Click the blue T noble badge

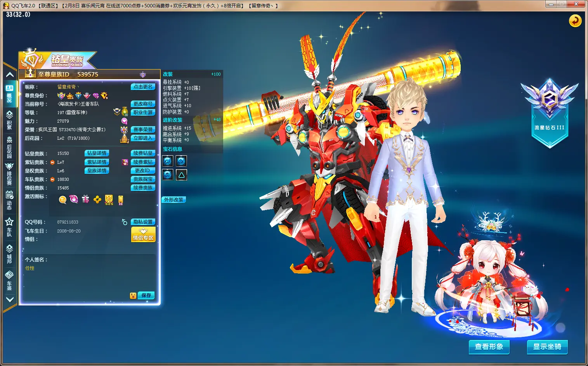(x=78, y=95)
